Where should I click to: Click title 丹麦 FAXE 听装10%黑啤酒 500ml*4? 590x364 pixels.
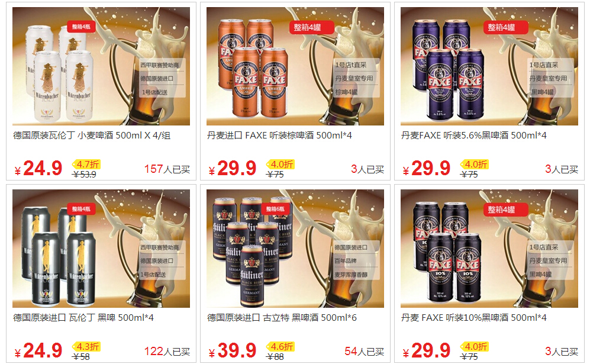click(474, 318)
